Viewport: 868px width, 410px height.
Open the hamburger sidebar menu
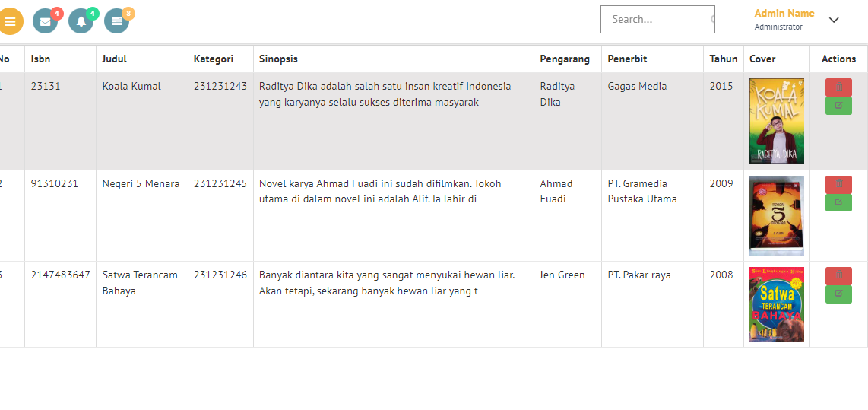click(x=10, y=21)
